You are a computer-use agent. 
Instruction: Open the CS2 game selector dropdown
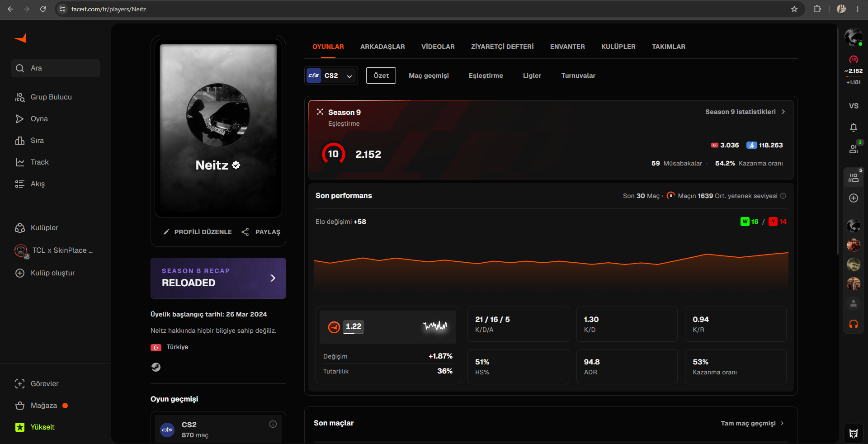(x=331, y=76)
